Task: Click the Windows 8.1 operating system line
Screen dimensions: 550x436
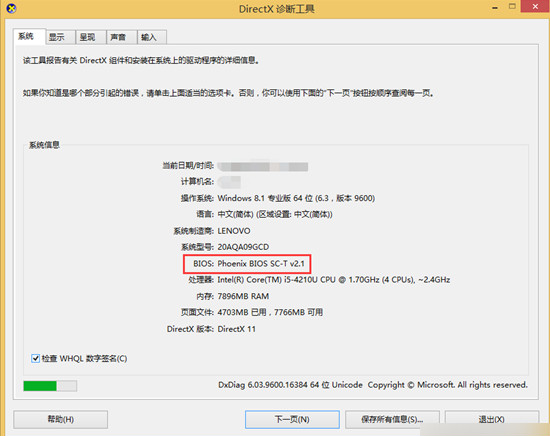Action: [x=277, y=198]
